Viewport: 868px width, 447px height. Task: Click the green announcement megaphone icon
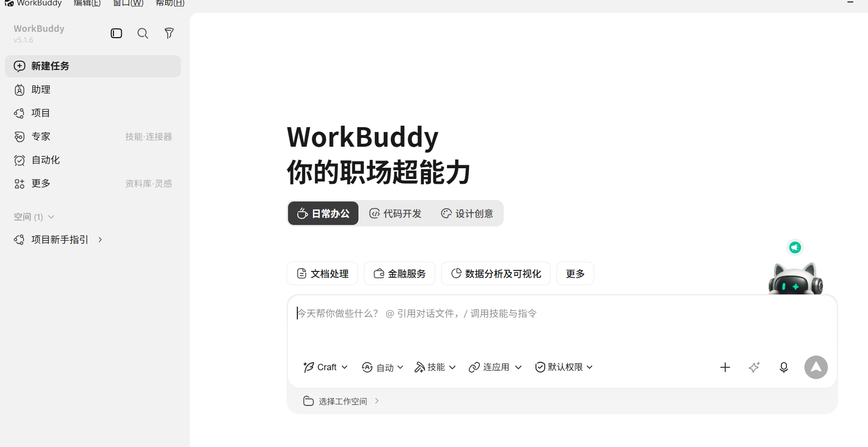click(795, 247)
